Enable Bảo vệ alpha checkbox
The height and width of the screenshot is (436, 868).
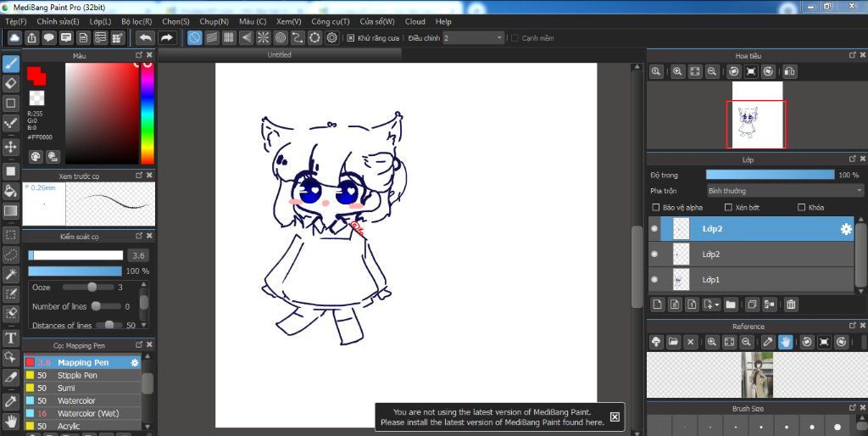pos(656,207)
